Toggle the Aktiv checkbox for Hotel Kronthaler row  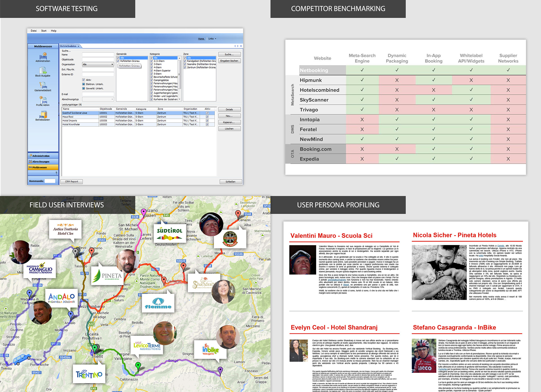207,124
